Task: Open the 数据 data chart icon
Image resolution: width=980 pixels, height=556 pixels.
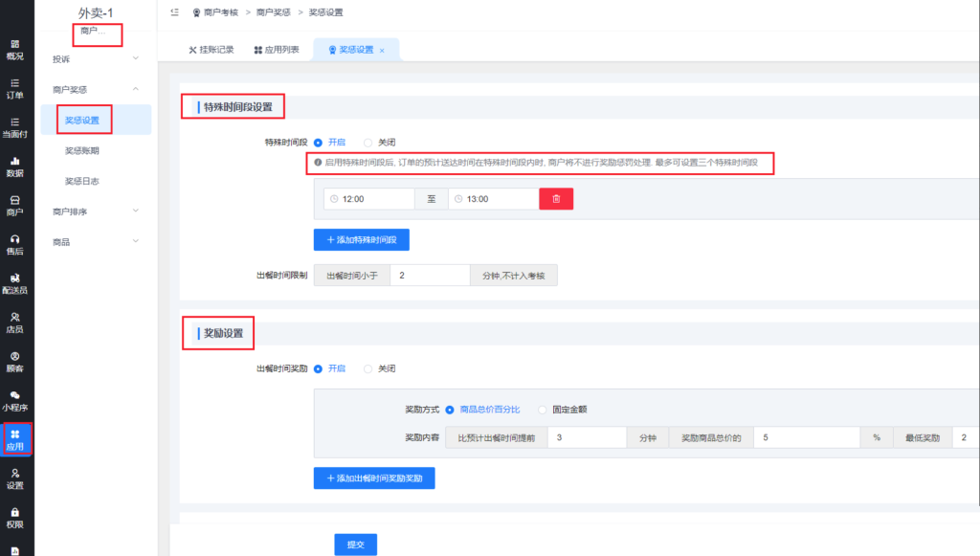Action: (15, 167)
